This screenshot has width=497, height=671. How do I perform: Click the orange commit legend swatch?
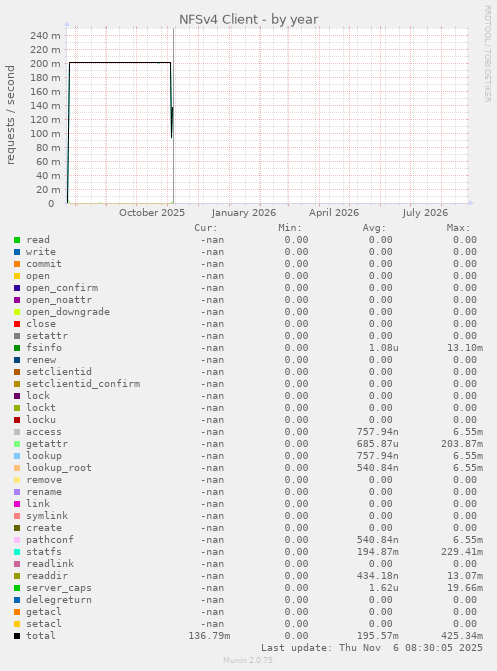point(17,264)
